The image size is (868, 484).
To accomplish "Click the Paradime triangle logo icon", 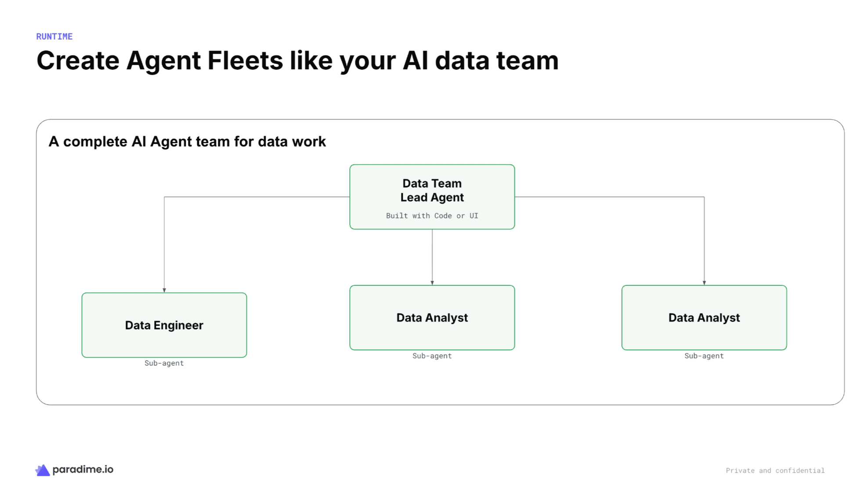I will click(43, 470).
